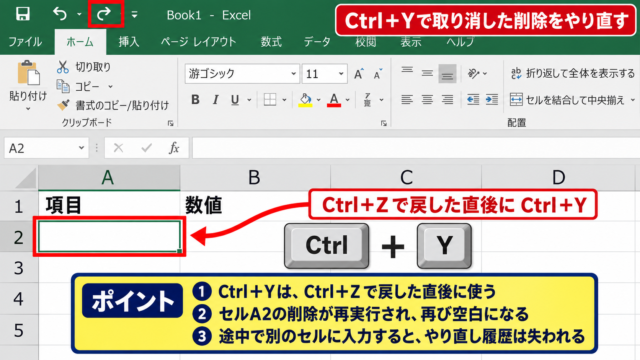Toggle the bottom align icon

[x=447, y=73]
